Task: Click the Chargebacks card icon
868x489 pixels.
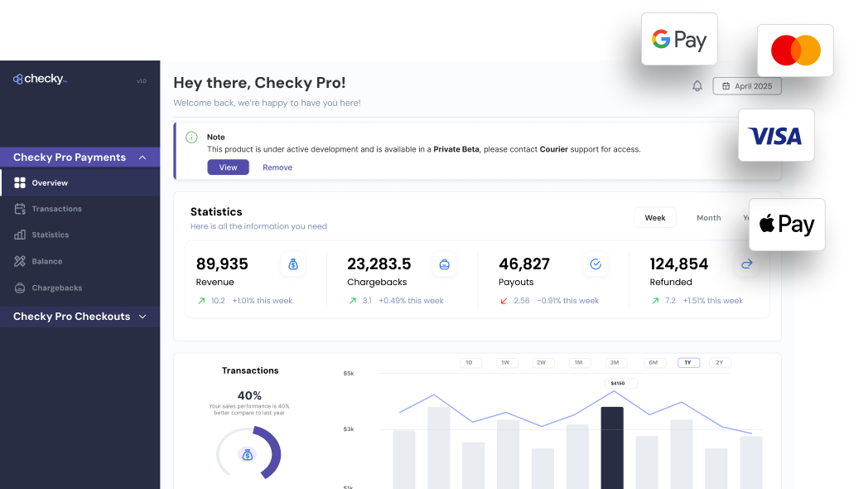Action: click(444, 264)
